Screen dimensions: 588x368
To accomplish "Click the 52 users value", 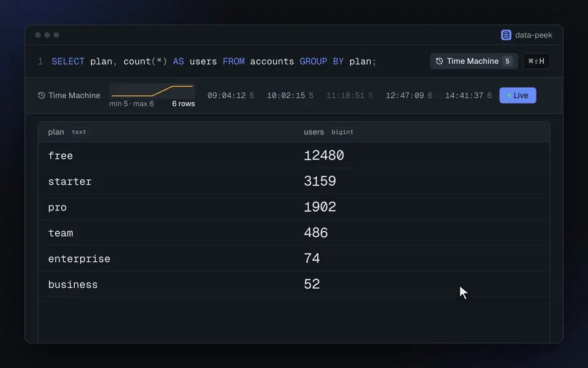I will click(x=312, y=284).
